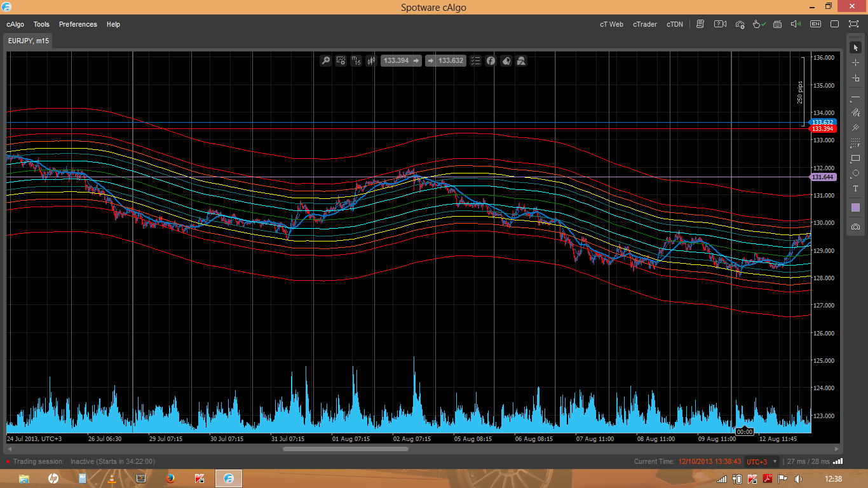The image size is (868, 488).
Task: Take a chart snapshot with camera icon
Action: pos(855,227)
